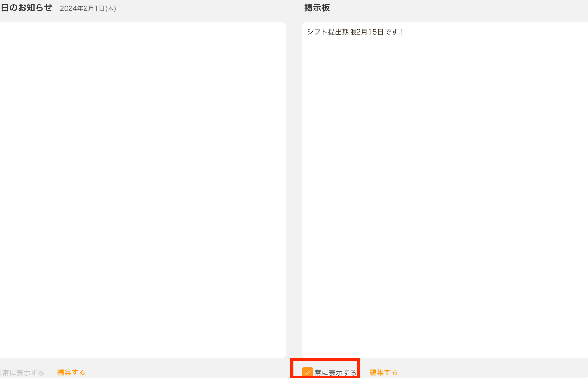Viewport: 588px width, 378px height.
Task: Uncheck the orange checkmark box under 掲示板
Action: pos(307,372)
